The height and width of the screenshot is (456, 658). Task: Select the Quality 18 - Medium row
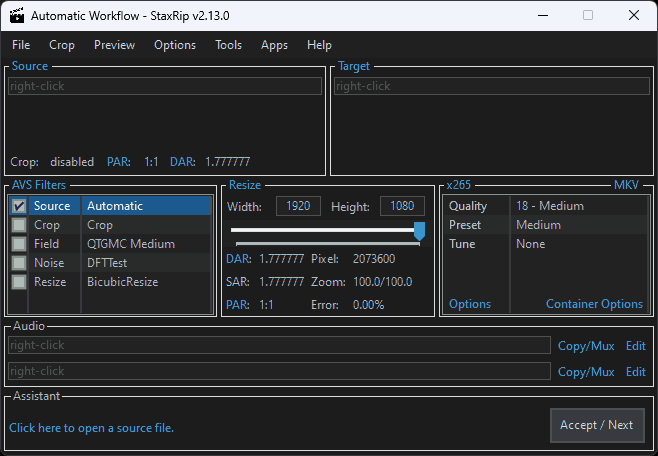[x=546, y=206]
